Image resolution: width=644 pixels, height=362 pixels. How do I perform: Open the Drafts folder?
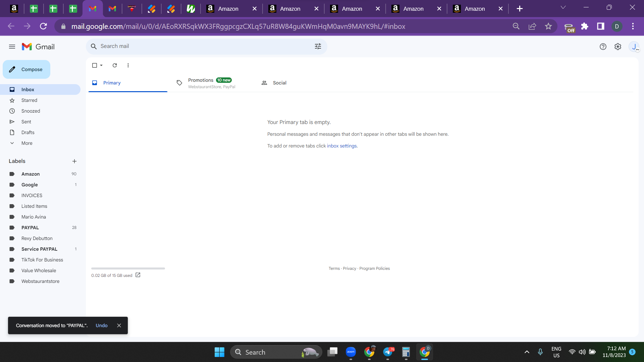[x=40, y=132]
